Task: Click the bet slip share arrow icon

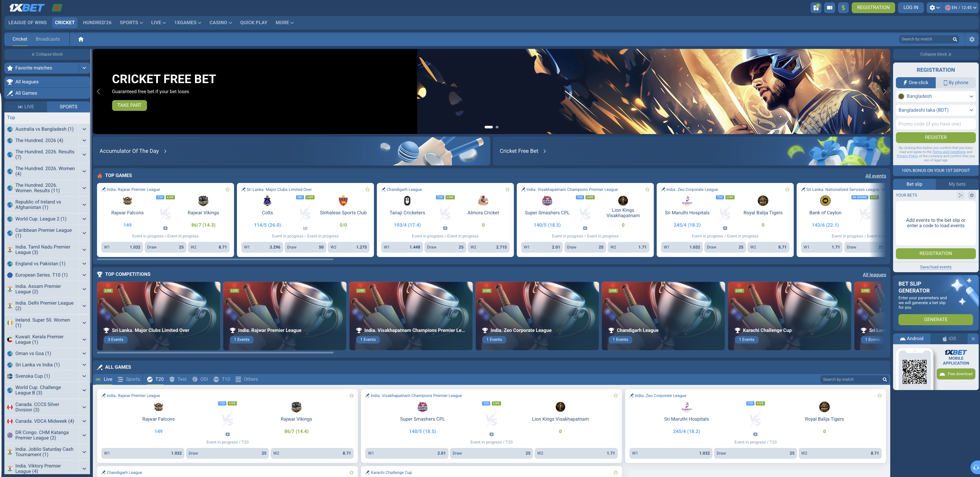Action: (x=960, y=195)
